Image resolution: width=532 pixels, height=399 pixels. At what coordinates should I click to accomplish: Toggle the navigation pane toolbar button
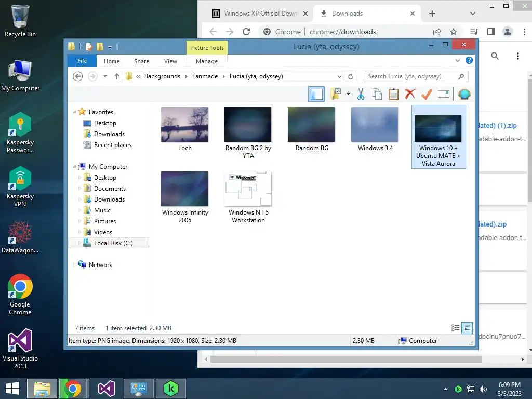(316, 95)
